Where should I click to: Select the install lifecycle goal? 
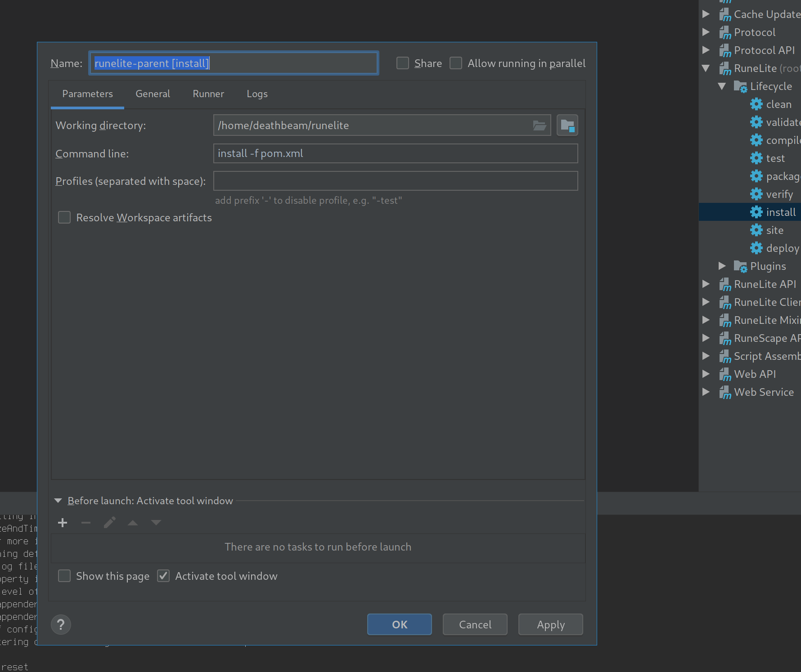pyautogui.click(x=780, y=212)
